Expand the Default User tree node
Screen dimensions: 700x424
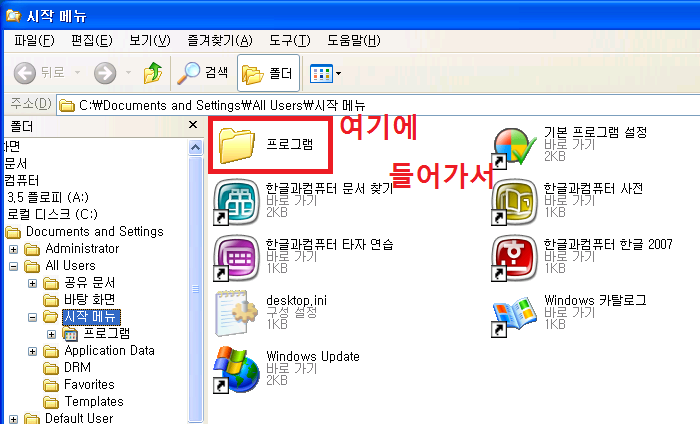click(x=13, y=419)
